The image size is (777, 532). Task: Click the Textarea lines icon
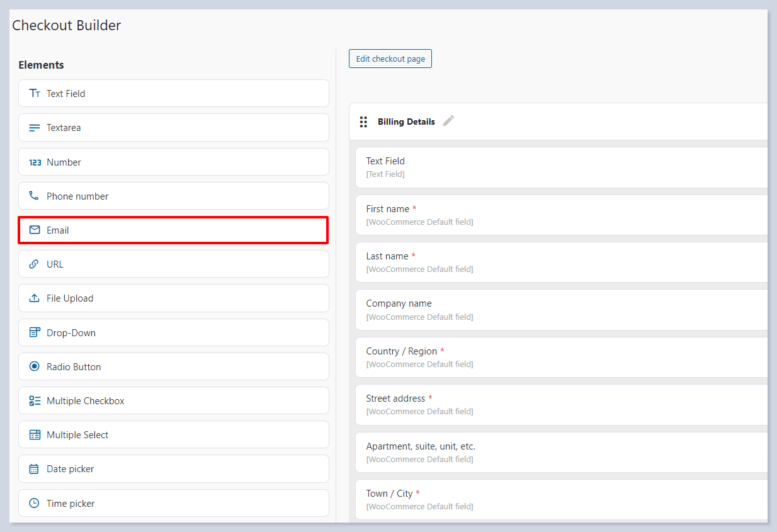point(35,128)
